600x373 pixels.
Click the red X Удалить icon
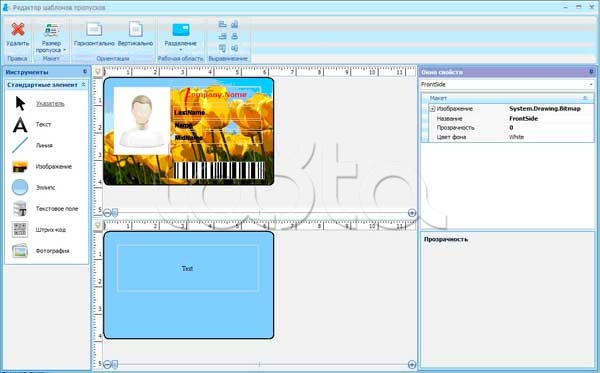[x=18, y=30]
